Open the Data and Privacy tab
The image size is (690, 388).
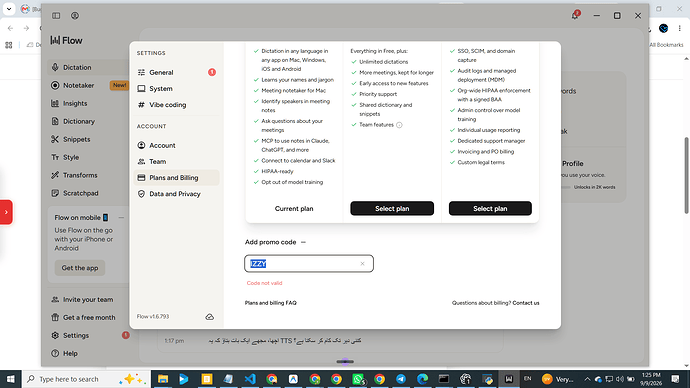click(x=176, y=194)
